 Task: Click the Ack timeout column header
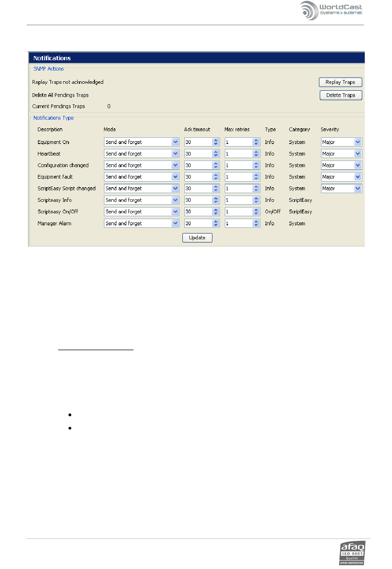pos(197,130)
